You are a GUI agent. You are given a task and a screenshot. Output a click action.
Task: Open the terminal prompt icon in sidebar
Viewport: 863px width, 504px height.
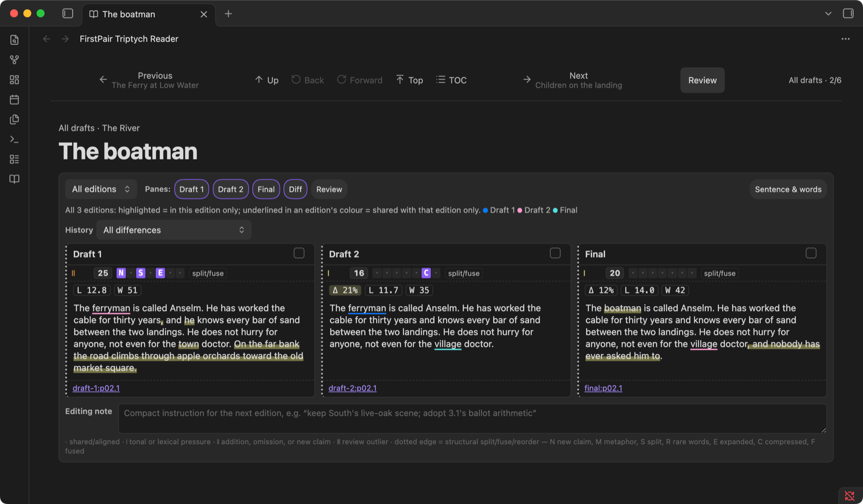click(15, 139)
